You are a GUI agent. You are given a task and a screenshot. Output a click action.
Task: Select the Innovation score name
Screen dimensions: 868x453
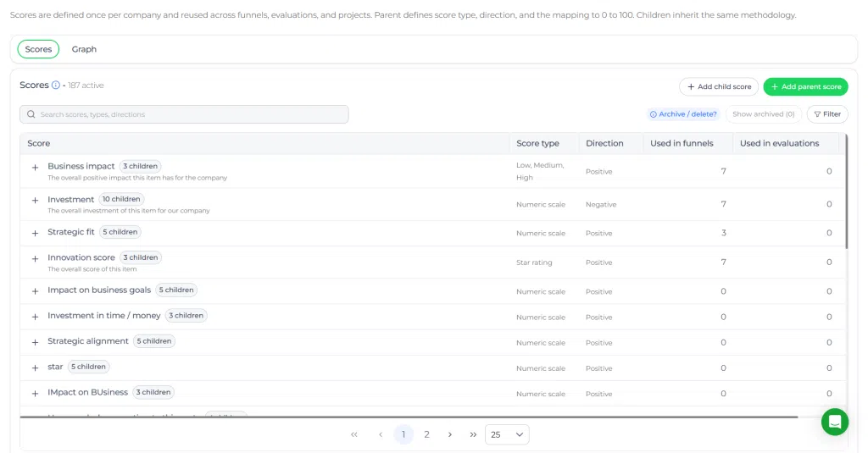[81, 257]
